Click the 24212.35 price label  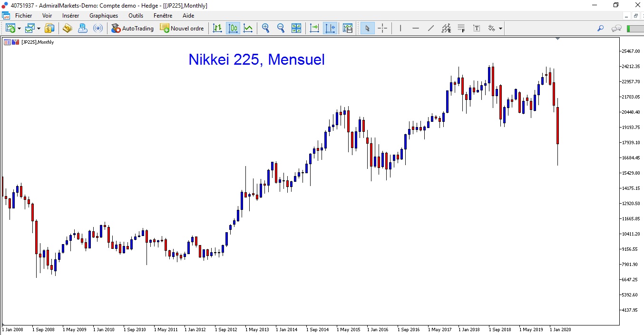point(630,67)
